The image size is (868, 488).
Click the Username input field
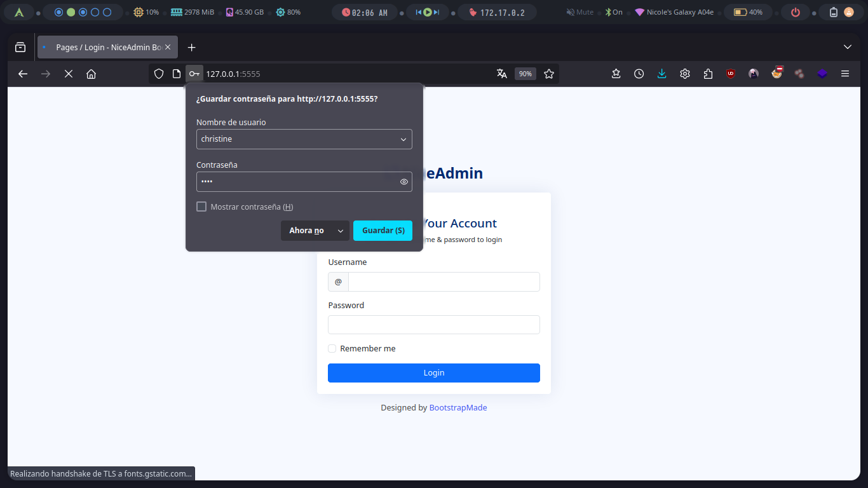tap(444, 281)
